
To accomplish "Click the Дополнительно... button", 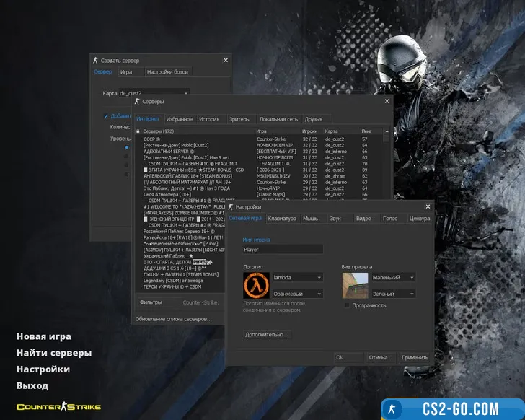I will [x=267, y=335].
